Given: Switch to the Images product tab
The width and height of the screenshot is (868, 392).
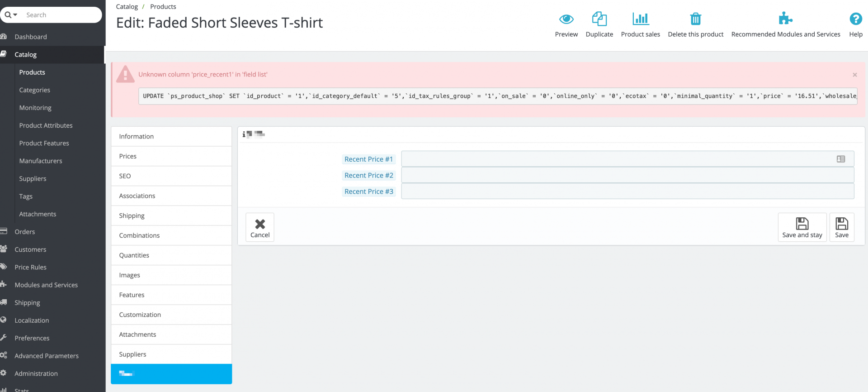Looking at the screenshot, I should (171, 275).
